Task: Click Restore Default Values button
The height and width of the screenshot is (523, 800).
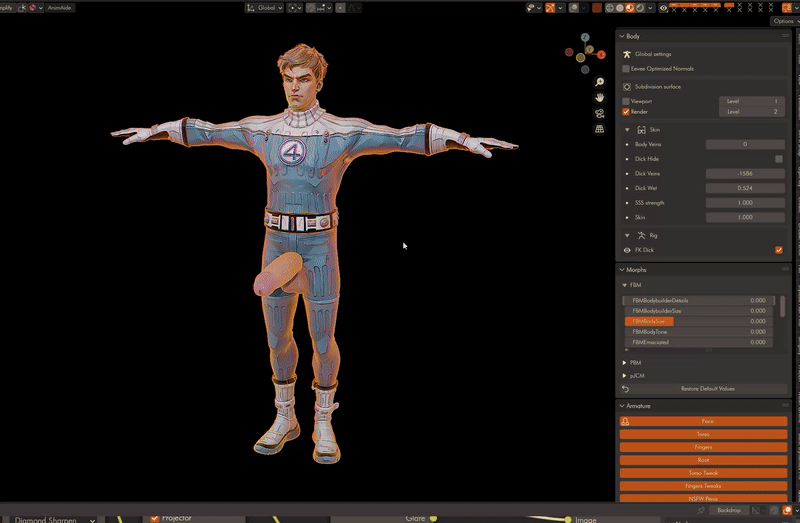Action: pyautogui.click(x=708, y=389)
